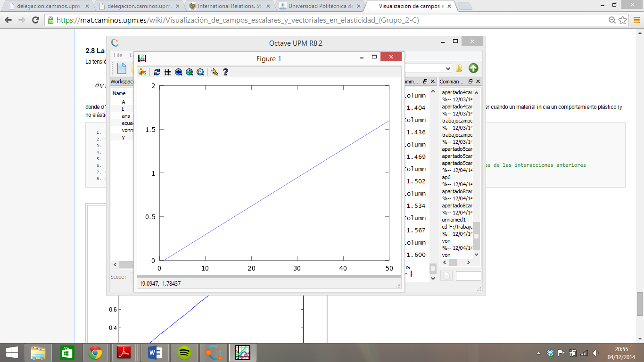This screenshot has width=644, height=362.
Task: Click the copy-plot-to-clipboard icon in Figure 1
Action: click(142, 72)
